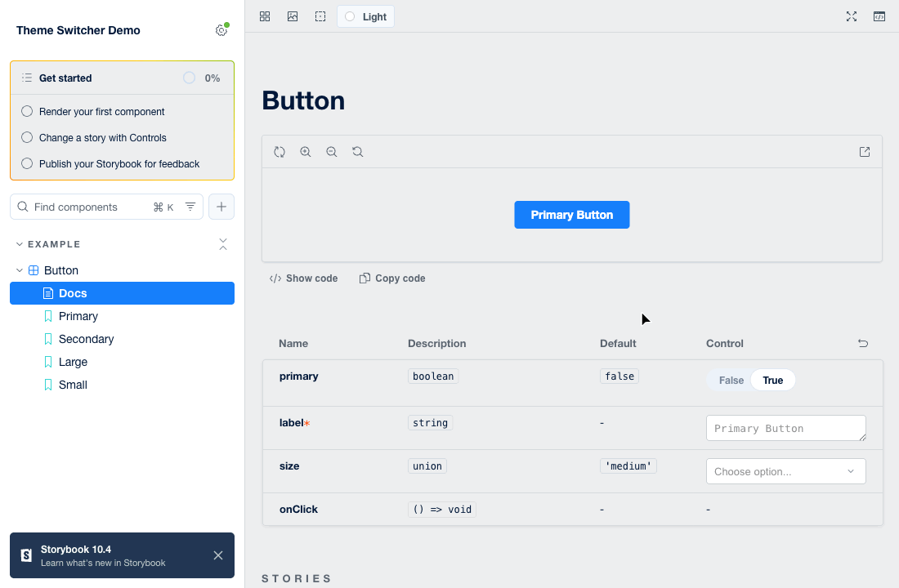Click the string type tag

pyautogui.click(x=430, y=423)
